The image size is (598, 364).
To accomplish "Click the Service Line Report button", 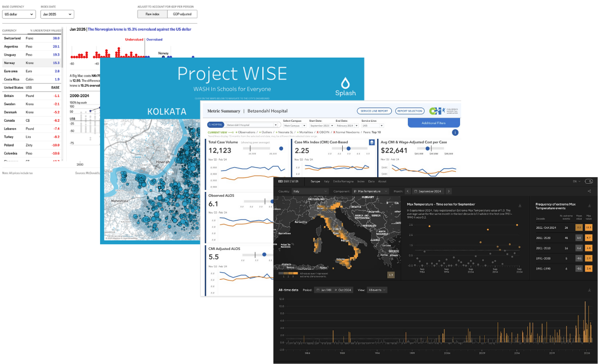I will [374, 111].
